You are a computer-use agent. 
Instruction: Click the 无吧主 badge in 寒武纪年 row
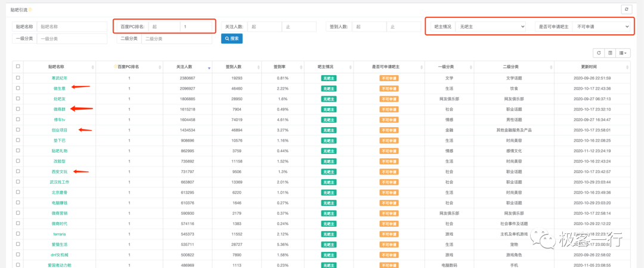coord(328,78)
